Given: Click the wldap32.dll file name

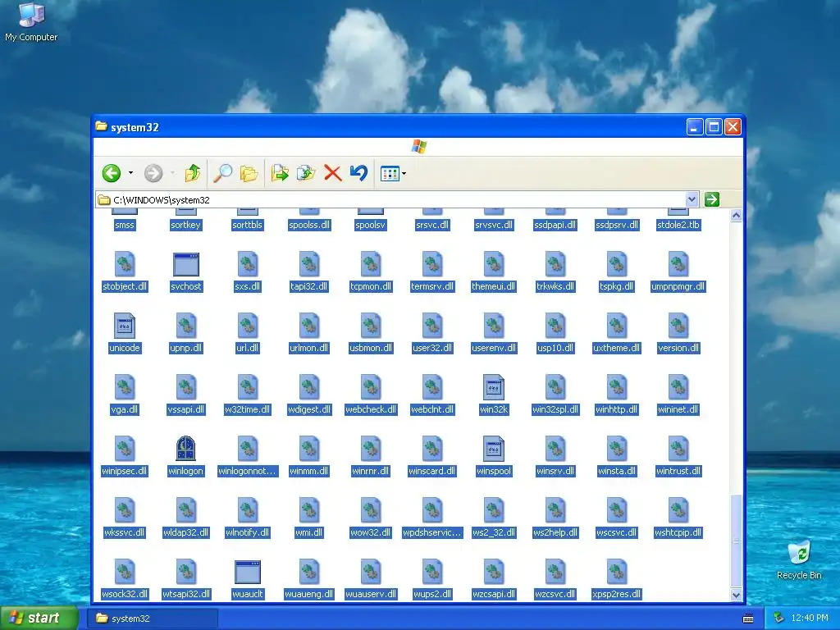Looking at the screenshot, I should point(186,533).
